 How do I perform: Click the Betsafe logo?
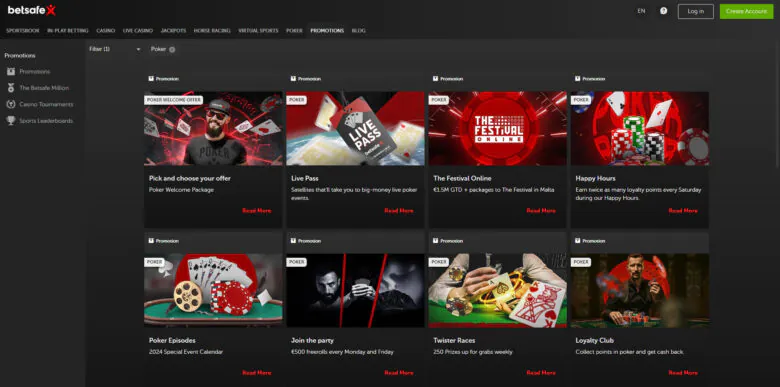point(31,10)
